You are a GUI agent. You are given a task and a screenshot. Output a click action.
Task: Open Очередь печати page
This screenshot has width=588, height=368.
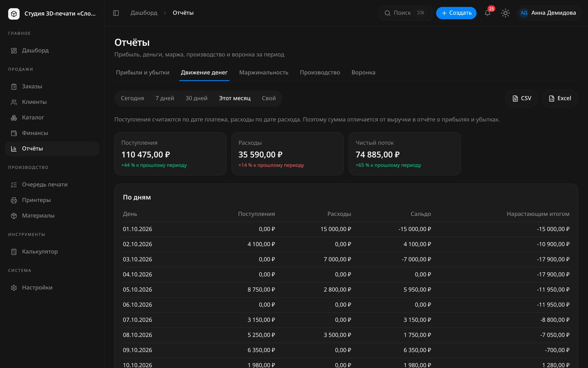(52, 184)
